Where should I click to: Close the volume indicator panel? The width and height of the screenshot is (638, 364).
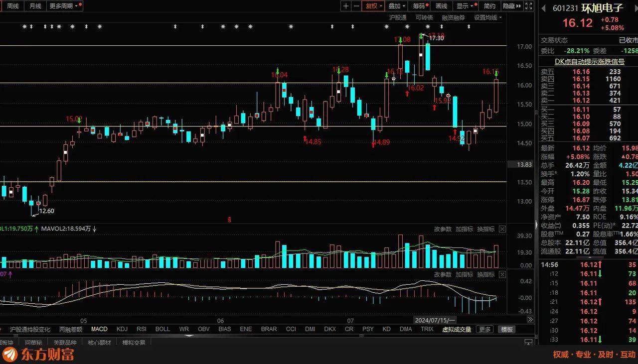coord(502,229)
